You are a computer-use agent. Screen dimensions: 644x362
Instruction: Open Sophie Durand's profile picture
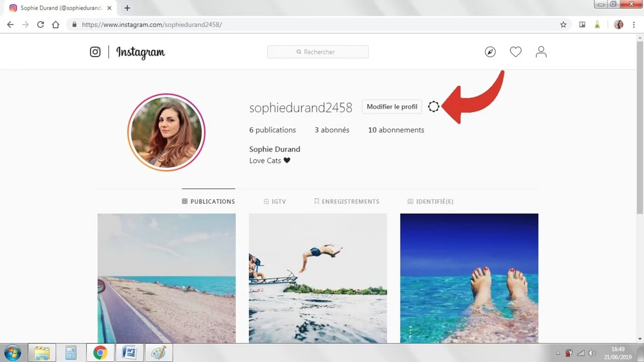(x=166, y=132)
